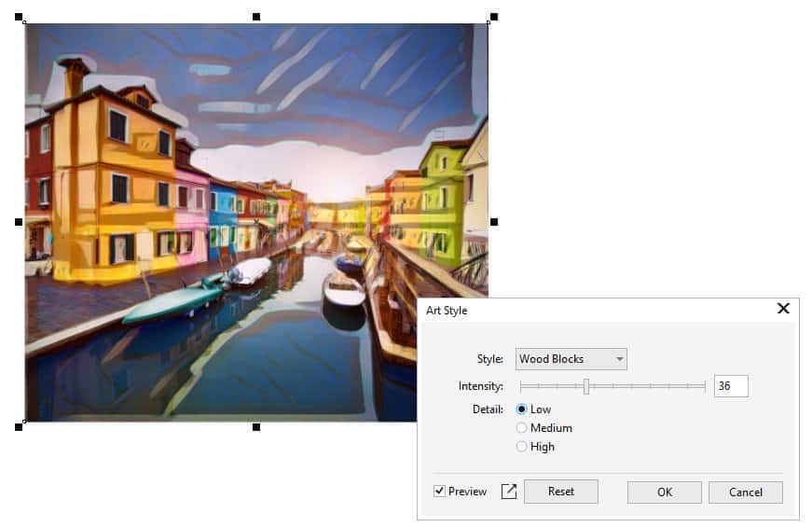Select the Medium detail radio button
The width and height of the screenshot is (812, 527).
[521, 428]
